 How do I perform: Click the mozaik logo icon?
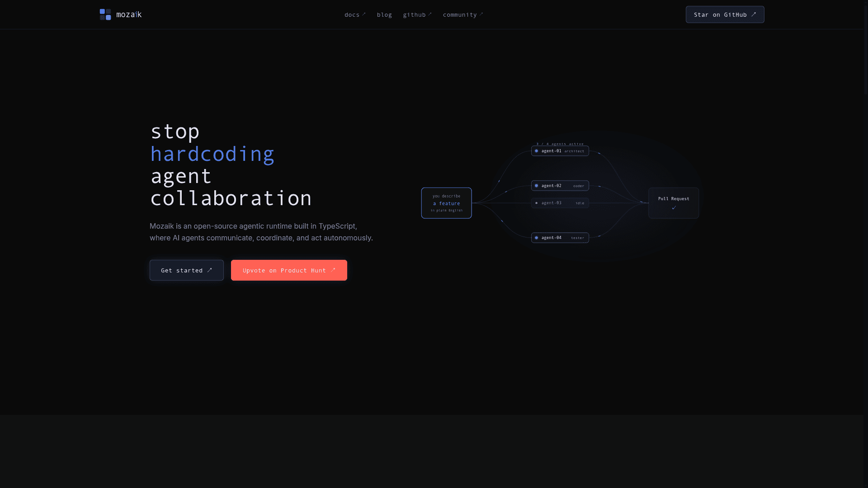pos(105,14)
